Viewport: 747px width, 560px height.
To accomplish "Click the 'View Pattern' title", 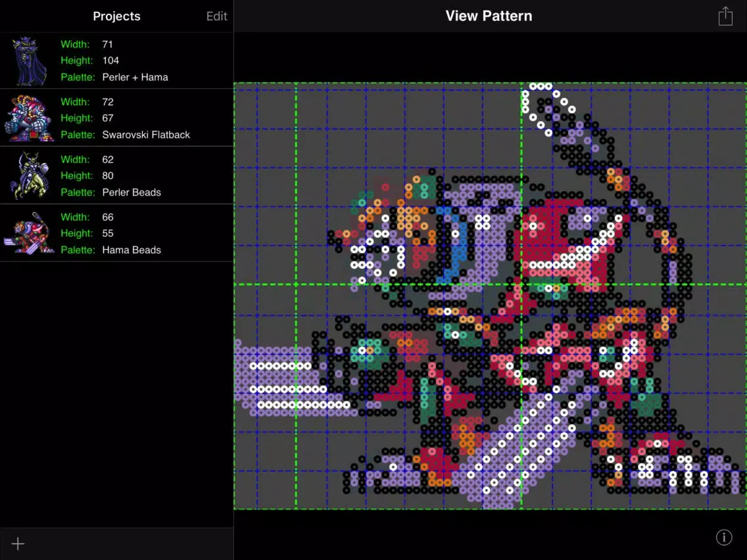I will pos(489,16).
